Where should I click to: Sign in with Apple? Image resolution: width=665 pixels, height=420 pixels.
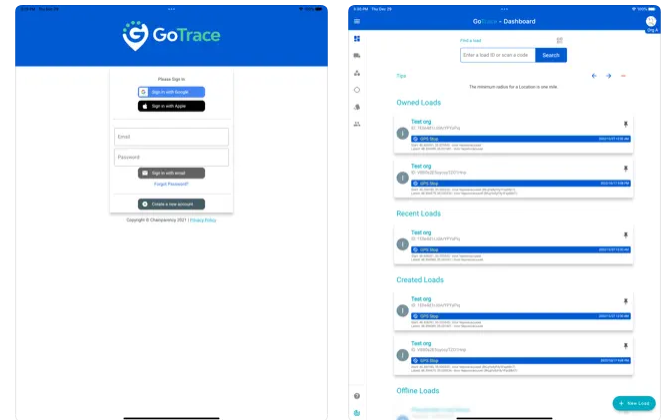pyautogui.click(x=171, y=106)
